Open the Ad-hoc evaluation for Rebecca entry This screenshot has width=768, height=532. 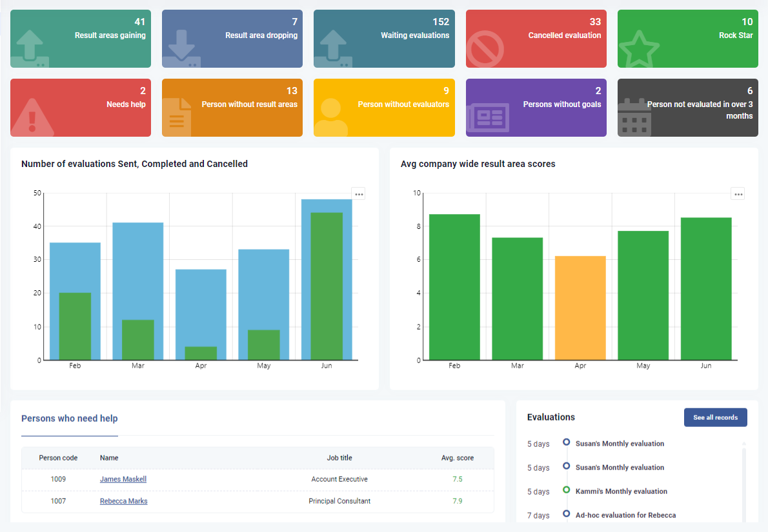[x=625, y=515]
